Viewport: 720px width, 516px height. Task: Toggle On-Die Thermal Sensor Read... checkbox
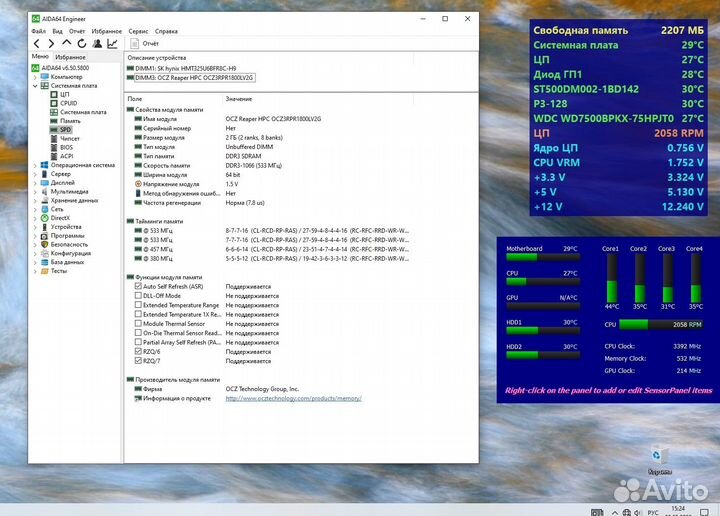(138, 333)
